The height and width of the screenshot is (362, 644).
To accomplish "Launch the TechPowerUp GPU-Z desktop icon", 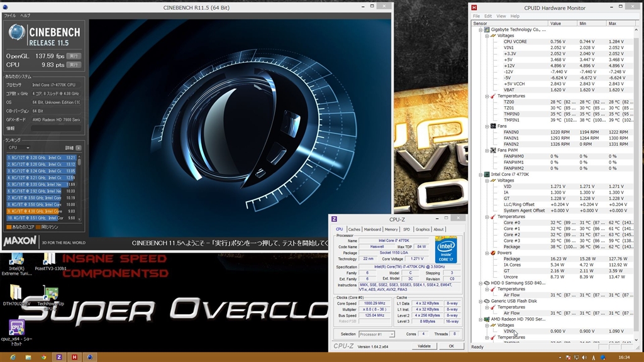I will [50, 294].
